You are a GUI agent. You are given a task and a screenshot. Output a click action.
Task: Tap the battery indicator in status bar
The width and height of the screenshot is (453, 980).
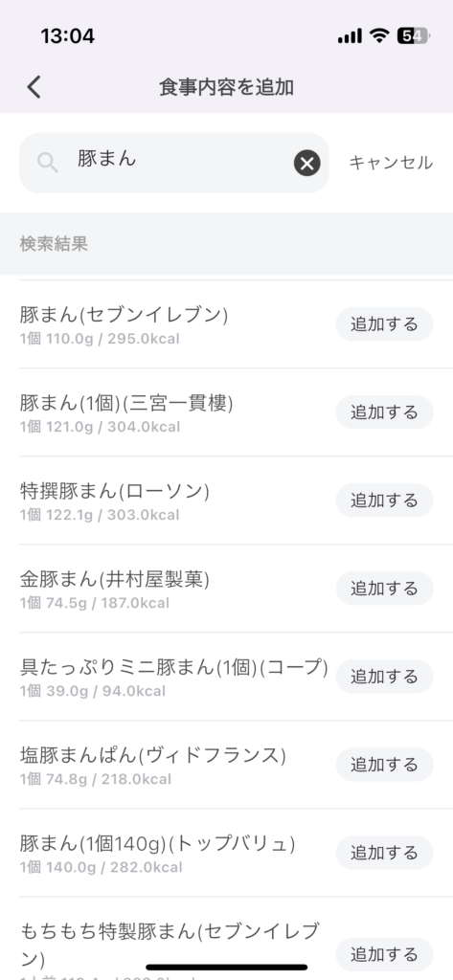coord(413,36)
